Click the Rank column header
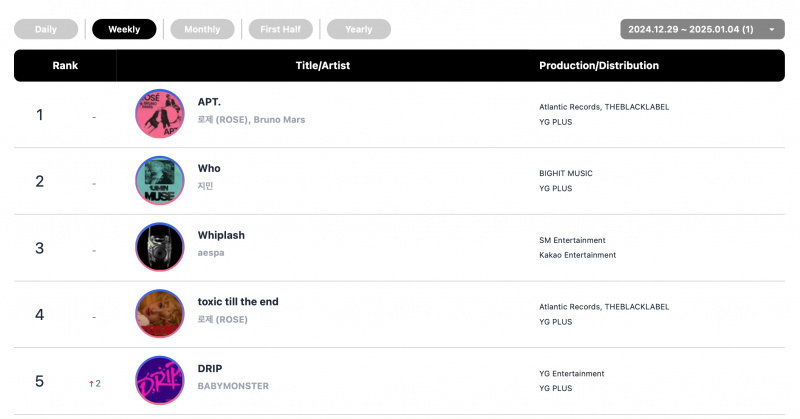 [x=65, y=65]
